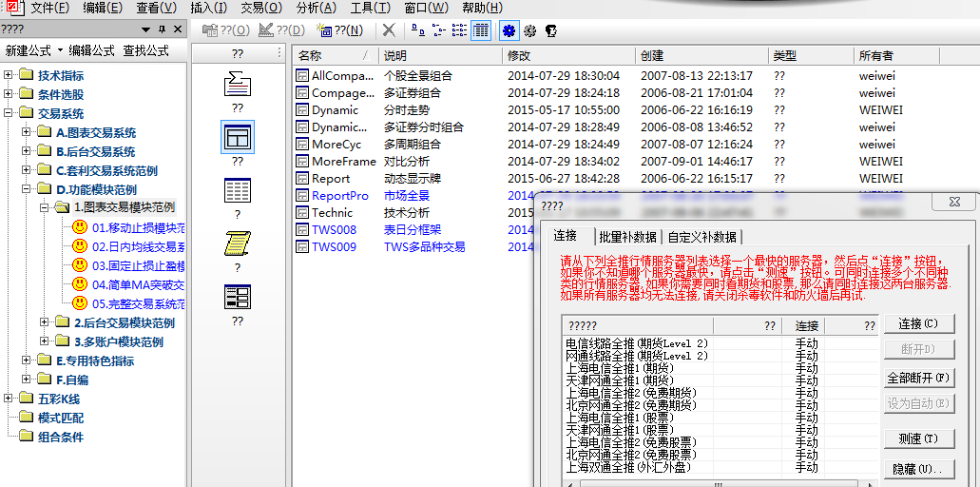Open the 新建公式 dropdown arrow
Image resolution: width=980 pixels, height=487 pixels.
[60, 50]
